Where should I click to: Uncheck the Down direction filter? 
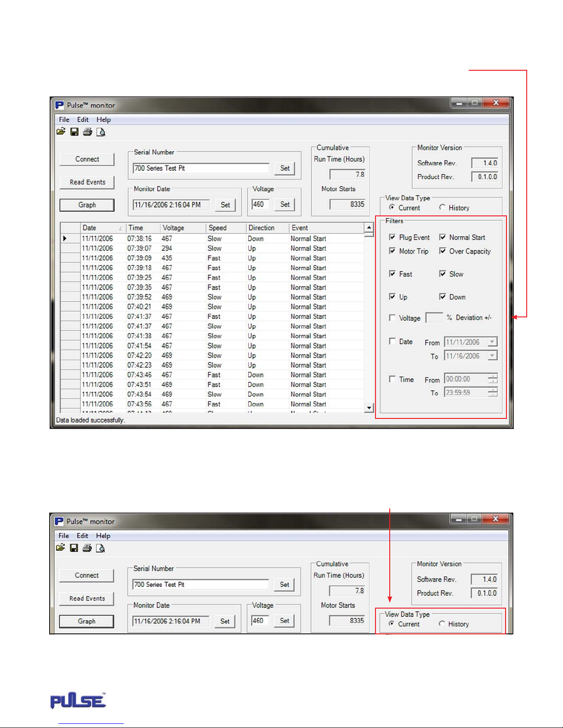point(443,297)
